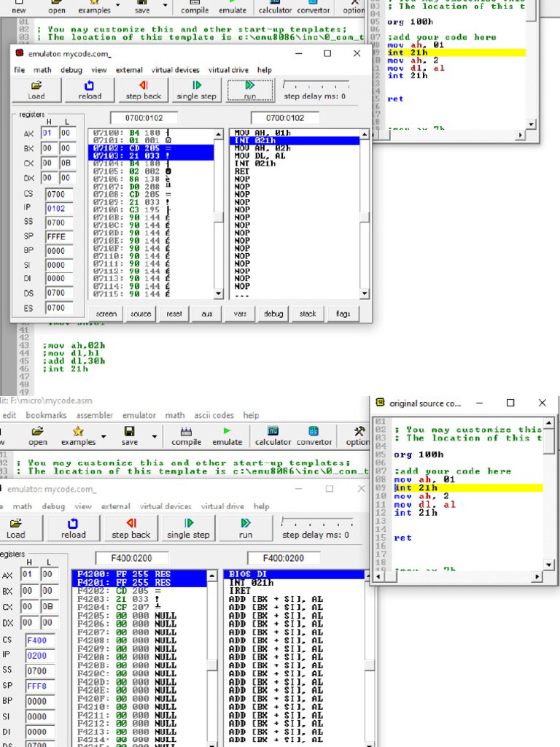Click the compile icon in the lower editor toolbar
The height and width of the screenshot is (747, 560).
[x=186, y=432]
